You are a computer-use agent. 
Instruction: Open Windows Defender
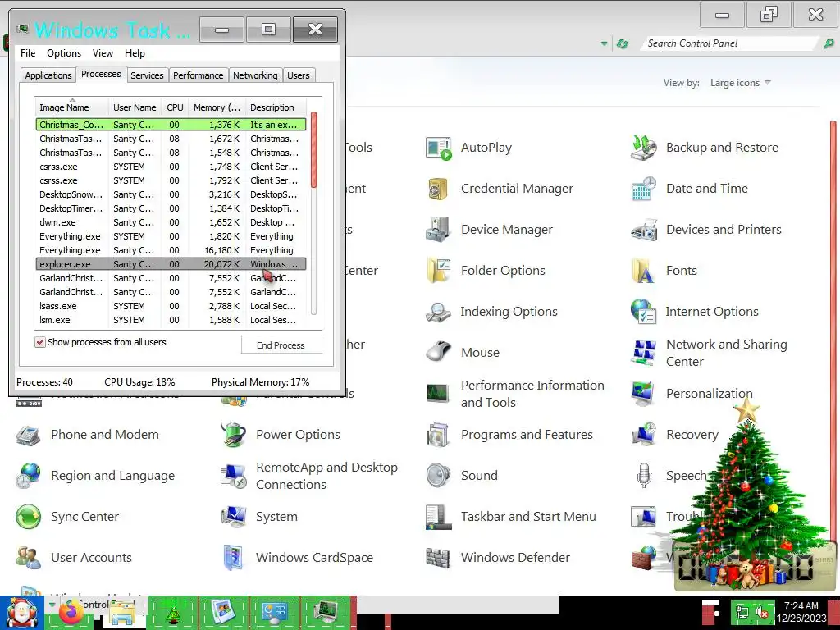coord(498,558)
